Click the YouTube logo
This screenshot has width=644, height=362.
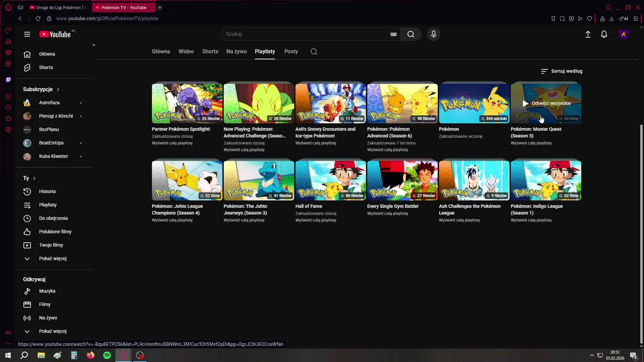point(55,34)
